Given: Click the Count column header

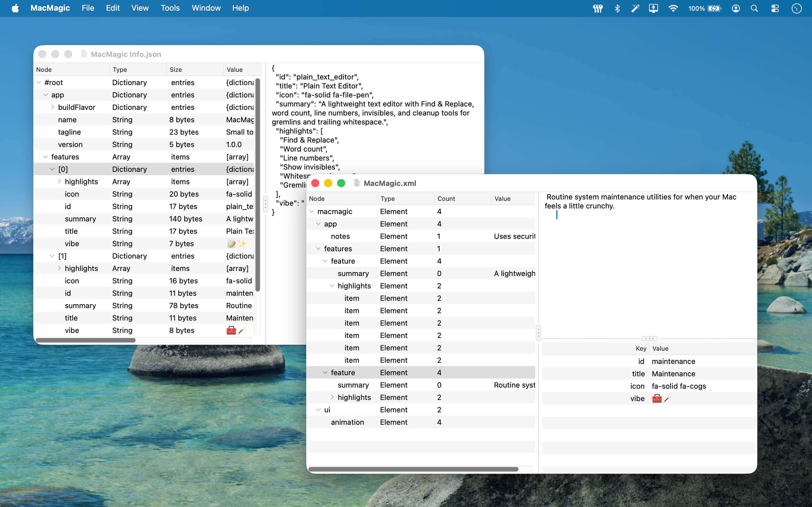Looking at the screenshot, I should coord(446,199).
